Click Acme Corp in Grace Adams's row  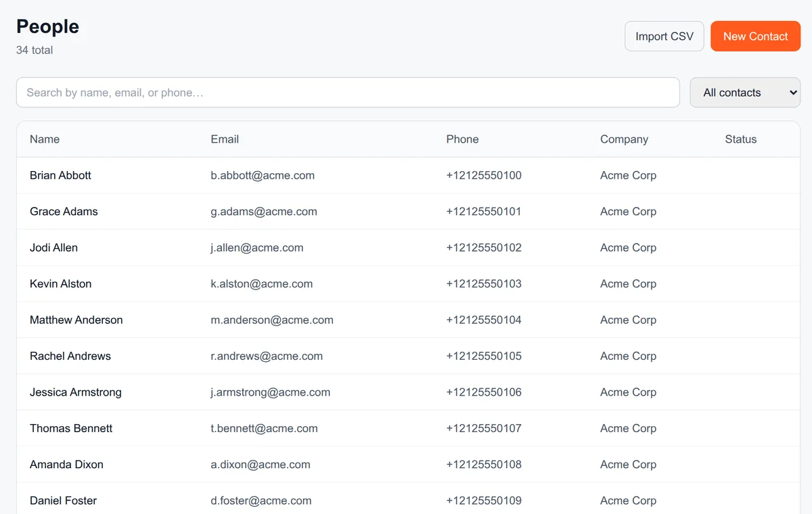coord(628,212)
